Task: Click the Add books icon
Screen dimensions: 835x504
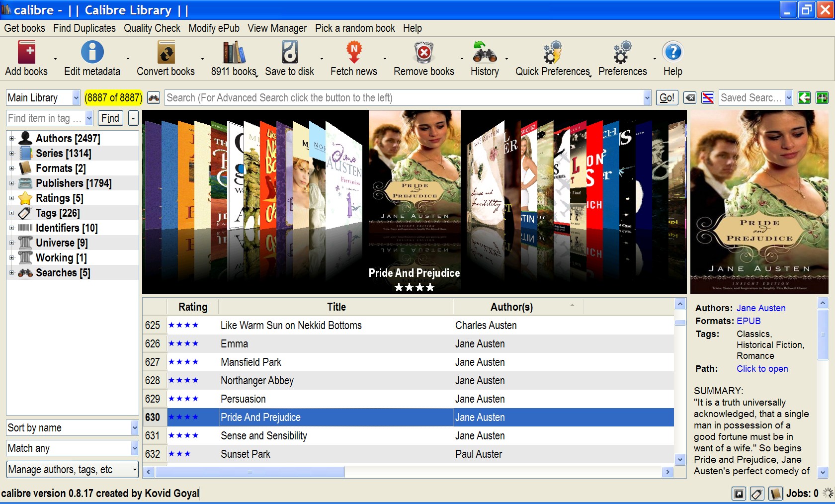Action: pos(26,53)
